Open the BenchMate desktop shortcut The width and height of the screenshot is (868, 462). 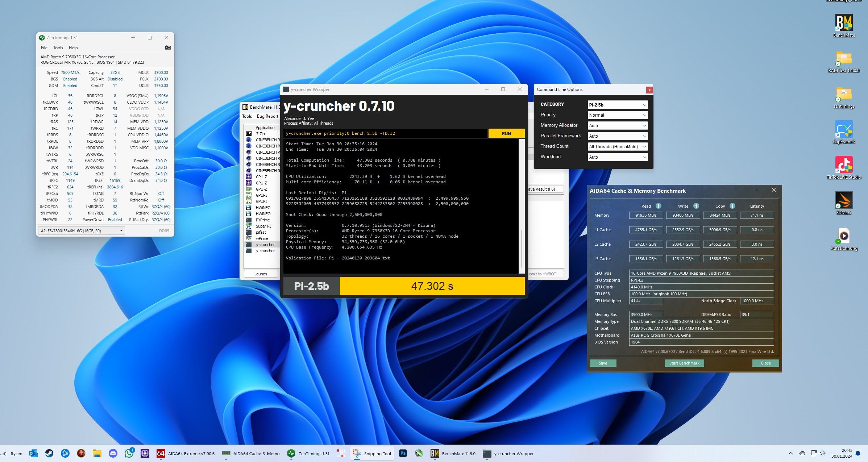click(x=844, y=25)
